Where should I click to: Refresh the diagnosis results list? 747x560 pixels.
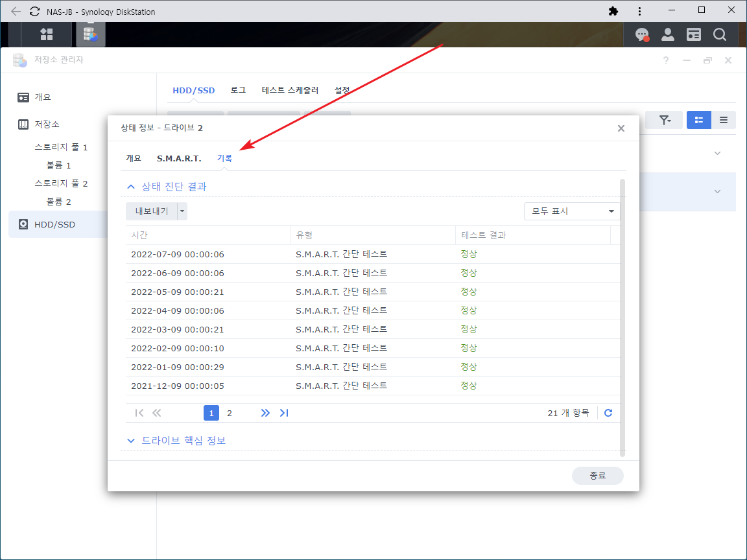click(x=608, y=413)
